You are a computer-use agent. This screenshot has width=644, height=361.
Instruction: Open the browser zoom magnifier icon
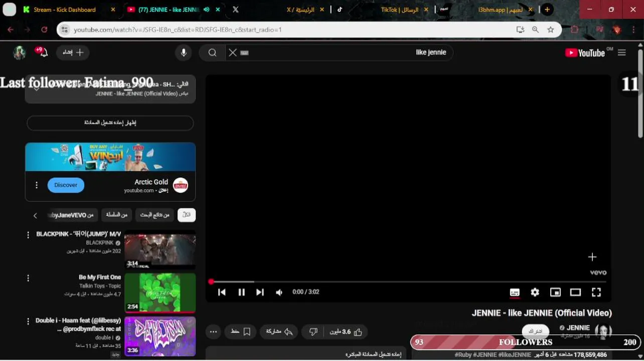click(535, 30)
